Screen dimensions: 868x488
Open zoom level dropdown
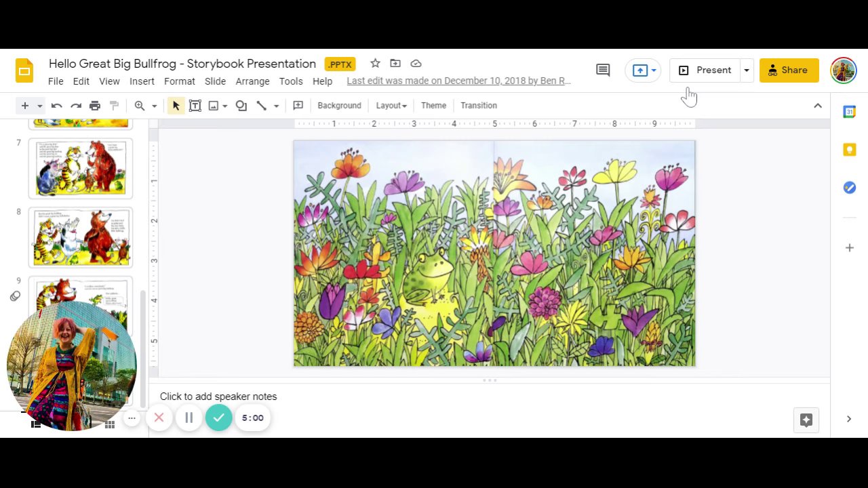click(x=154, y=106)
